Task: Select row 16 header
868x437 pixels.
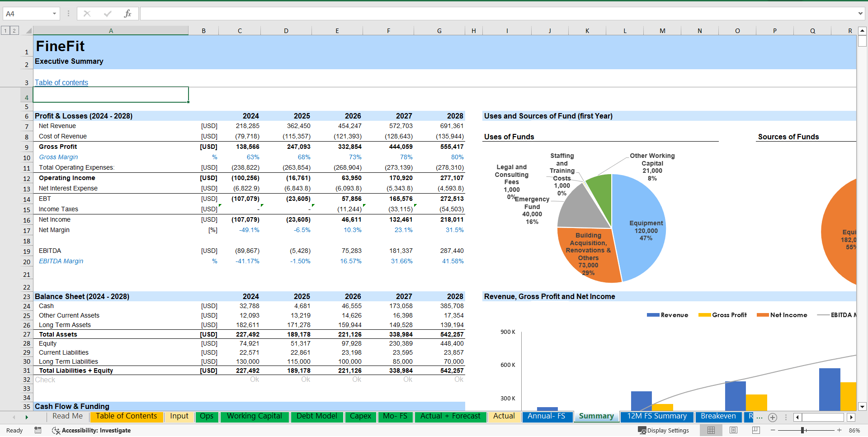Action: (27, 220)
